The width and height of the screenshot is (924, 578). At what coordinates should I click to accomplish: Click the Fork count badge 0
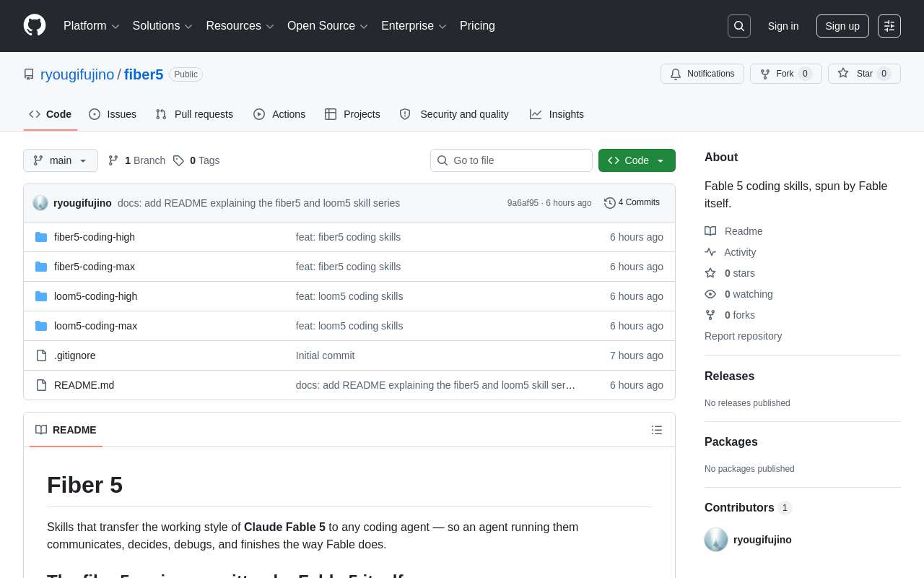click(x=805, y=74)
